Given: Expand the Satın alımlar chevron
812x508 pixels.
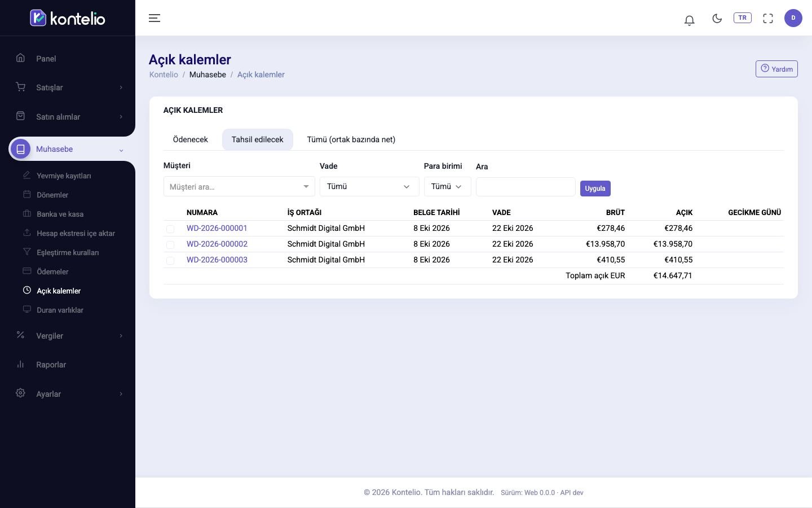Looking at the screenshot, I should 121,117.
